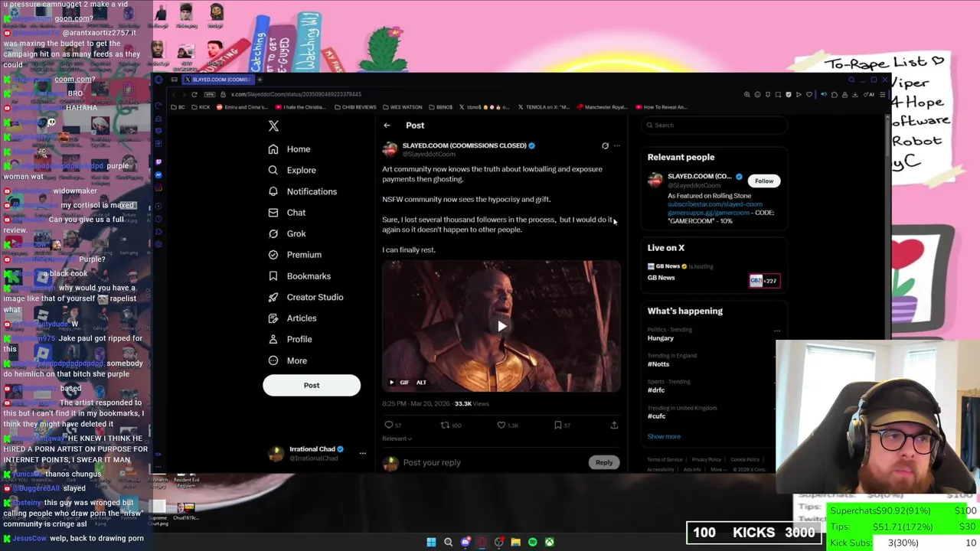
Task: Open a new browser tab
Action: pos(260,80)
